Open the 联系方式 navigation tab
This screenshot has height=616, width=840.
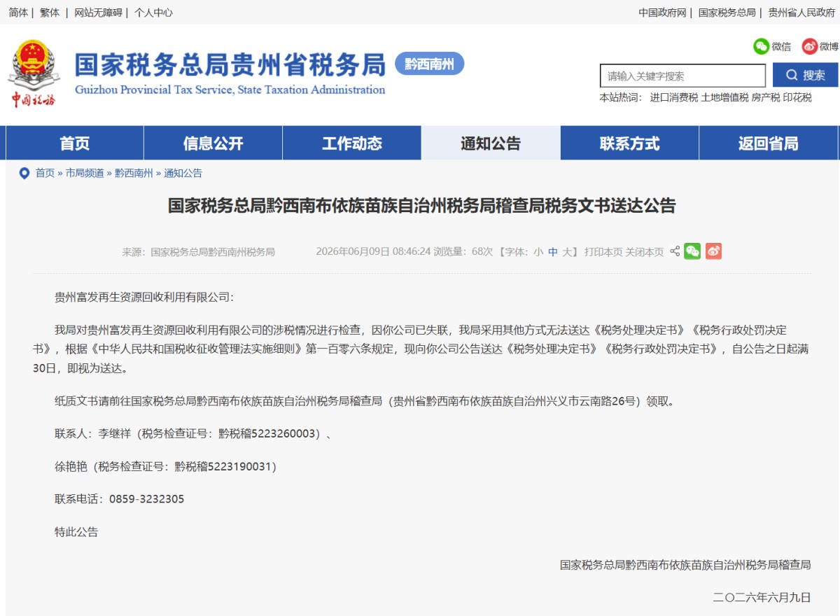pos(629,143)
